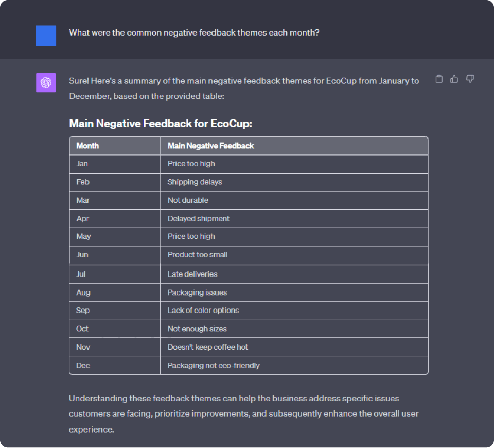Screen dimensions: 494x448
Task: Give the response a thumbs up
Action: pyautogui.click(x=454, y=79)
